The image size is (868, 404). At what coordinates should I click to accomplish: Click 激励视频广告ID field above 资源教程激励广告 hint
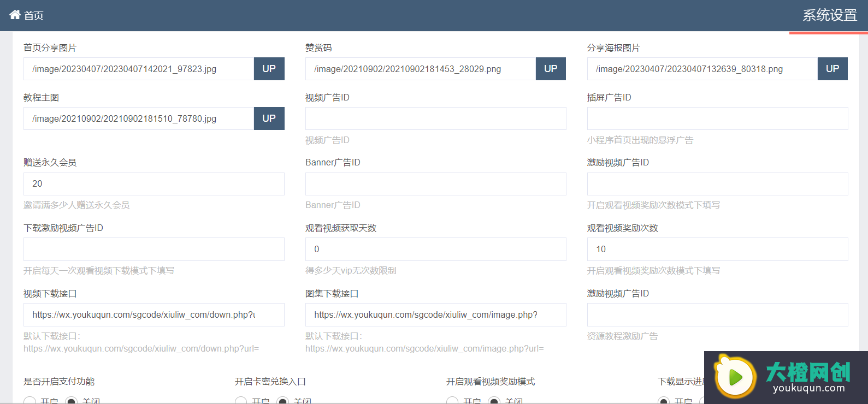click(x=718, y=315)
